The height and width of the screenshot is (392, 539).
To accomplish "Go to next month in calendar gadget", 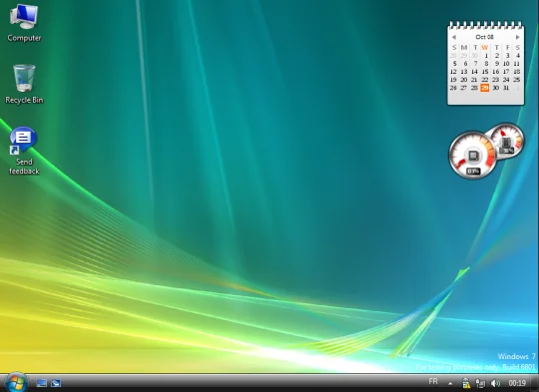I will click(x=517, y=37).
